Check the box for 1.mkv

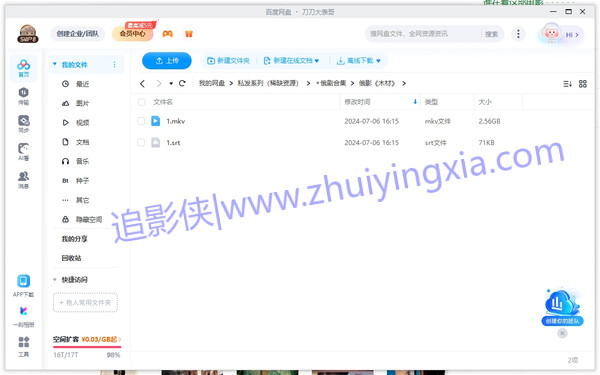click(x=141, y=121)
